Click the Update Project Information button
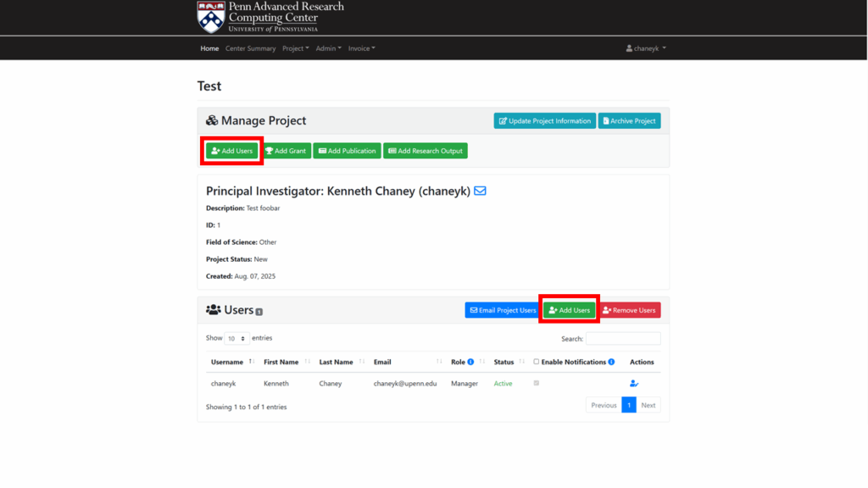Screen dimensions: 868x488 (x=544, y=121)
